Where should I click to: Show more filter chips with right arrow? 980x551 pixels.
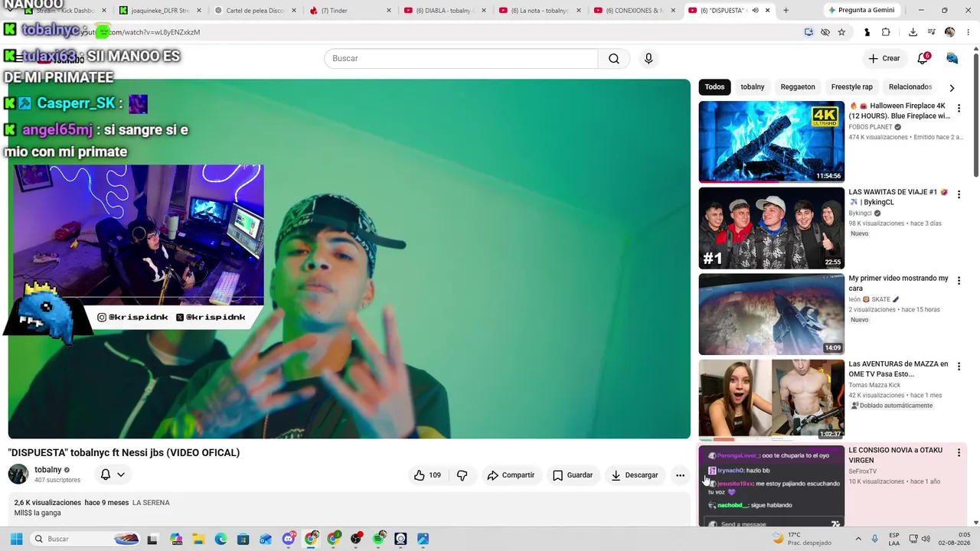click(x=952, y=87)
